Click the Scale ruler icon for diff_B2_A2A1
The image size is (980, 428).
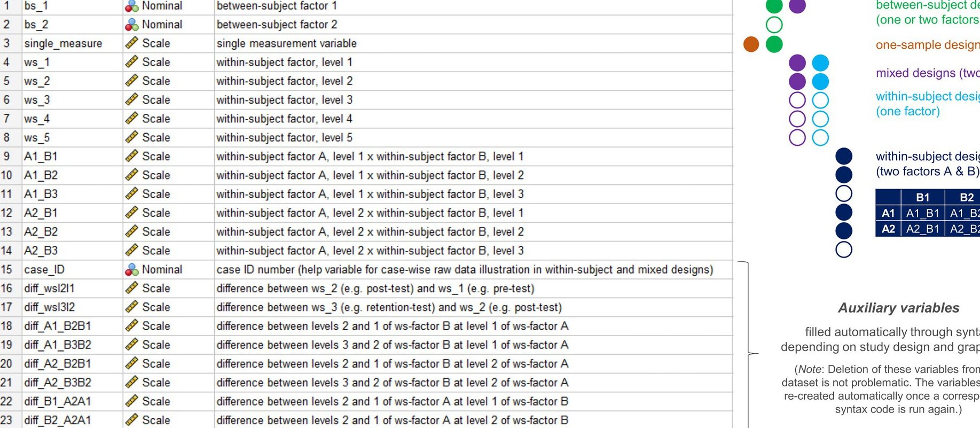coord(131,420)
